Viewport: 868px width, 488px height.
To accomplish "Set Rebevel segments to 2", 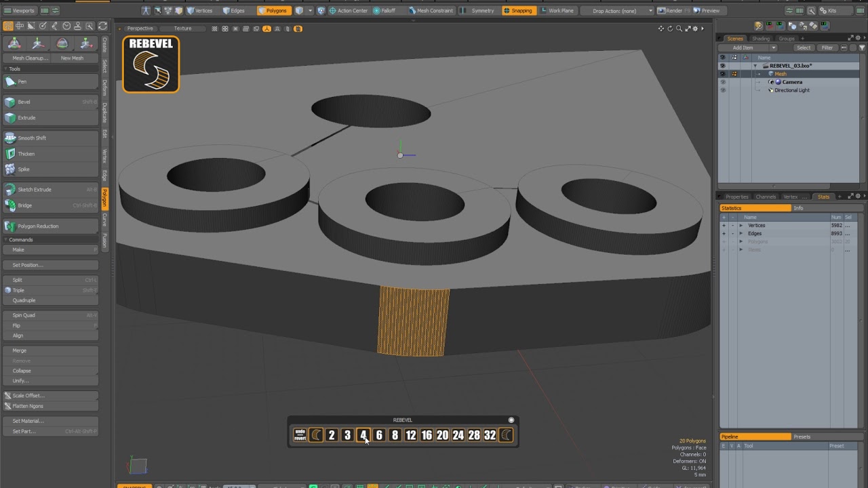I will (332, 435).
